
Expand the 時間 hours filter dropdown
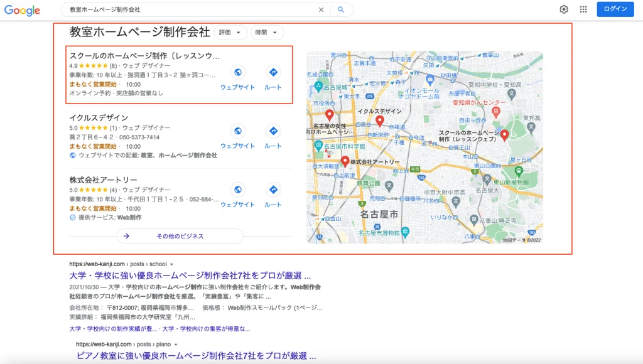[266, 33]
